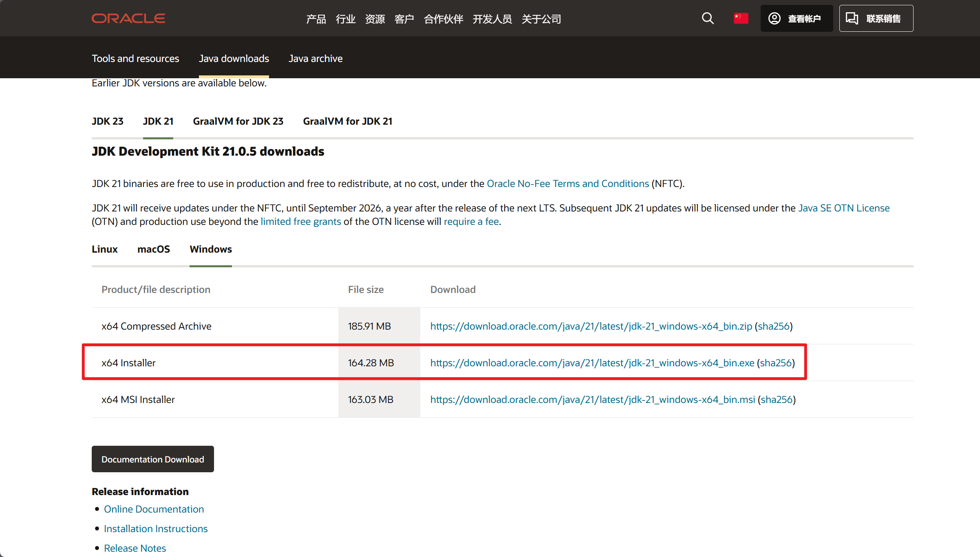Switch to the Linux platform tab
The height and width of the screenshot is (557, 980).
[104, 249]
